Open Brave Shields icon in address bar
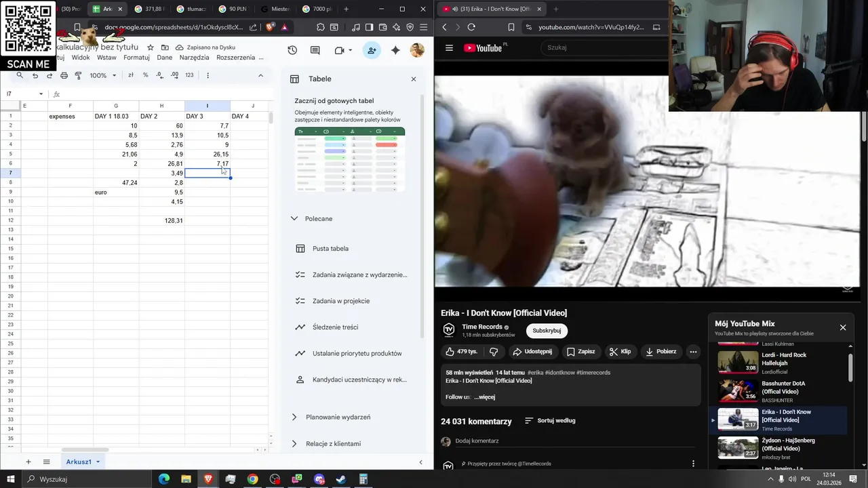Image resolution: width=868 pixels, height=488 pixels. pyautogui.click(x=271, y=27)
